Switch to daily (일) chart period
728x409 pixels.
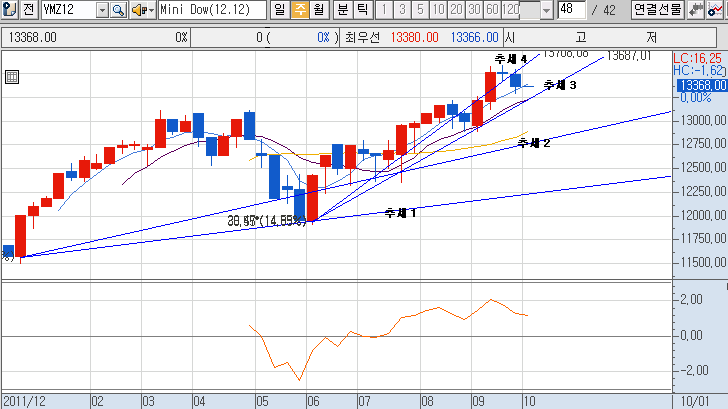pos(279,10)
